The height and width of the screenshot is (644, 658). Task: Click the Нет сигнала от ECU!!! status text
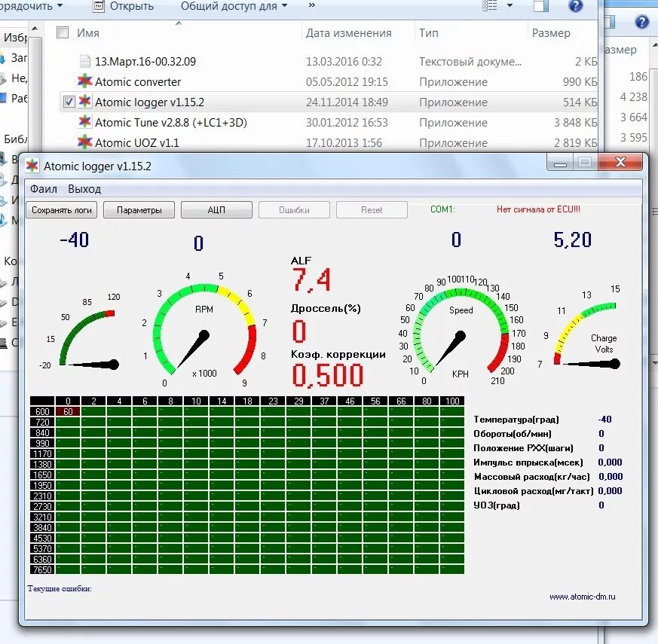coord(538,209)
